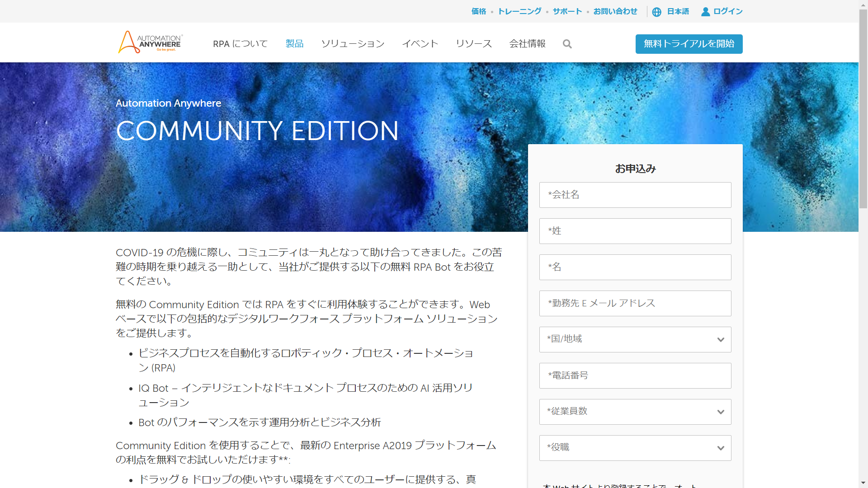Click the Automation Anywhere hero subtitle
Screen dimensions: 868x488
(x=168, y=103)
